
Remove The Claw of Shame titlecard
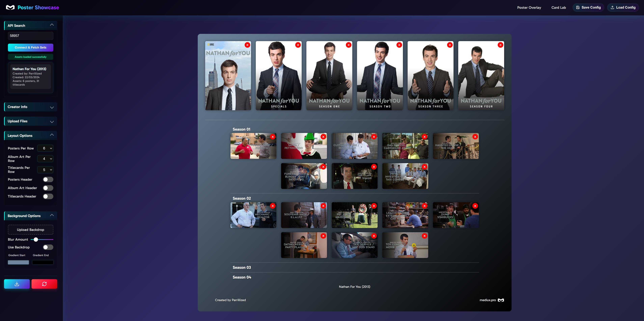tap(374, 167)
